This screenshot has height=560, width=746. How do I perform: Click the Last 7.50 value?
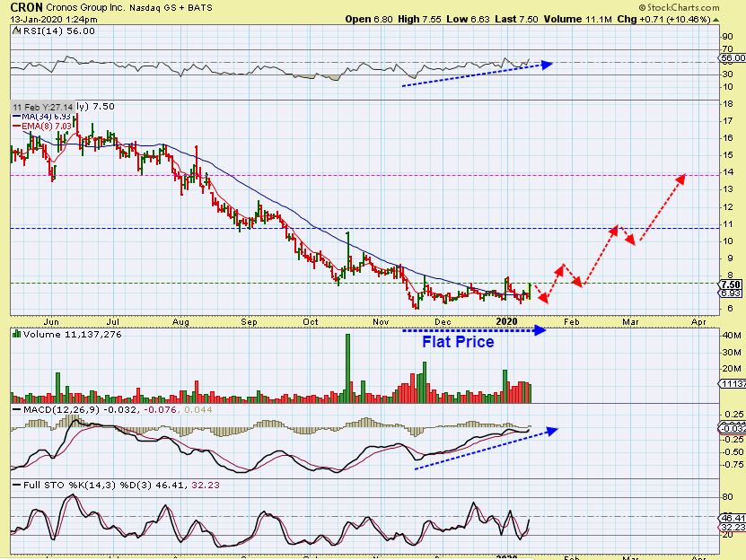pos(516,20)
